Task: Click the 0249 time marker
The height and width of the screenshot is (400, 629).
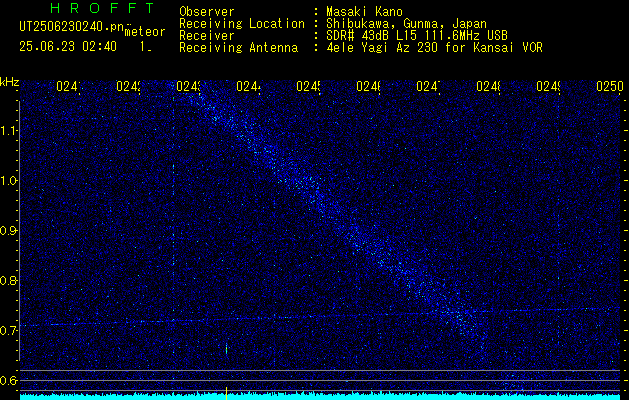Action: tap(549, 86)
